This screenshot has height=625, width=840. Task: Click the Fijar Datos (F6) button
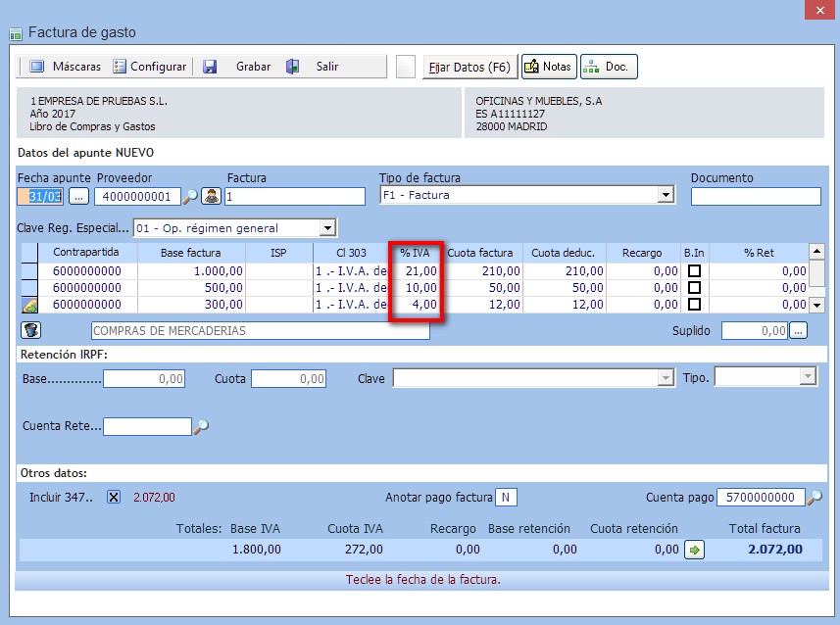click(469, 67)
